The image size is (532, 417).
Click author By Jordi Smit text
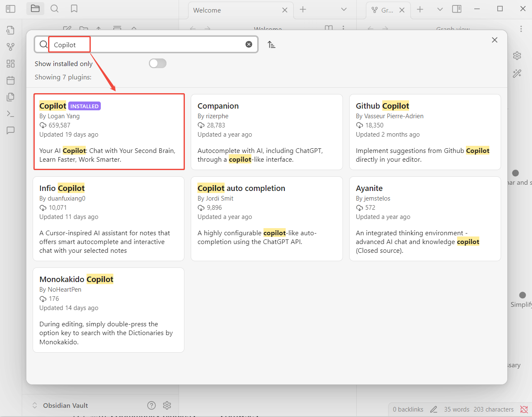(x=215, y=198)
